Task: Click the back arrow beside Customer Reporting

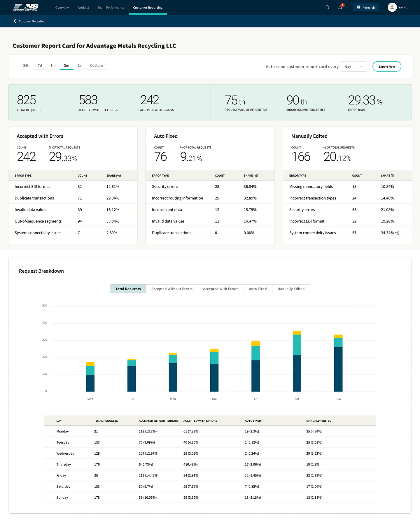Action: pos(15,21)
